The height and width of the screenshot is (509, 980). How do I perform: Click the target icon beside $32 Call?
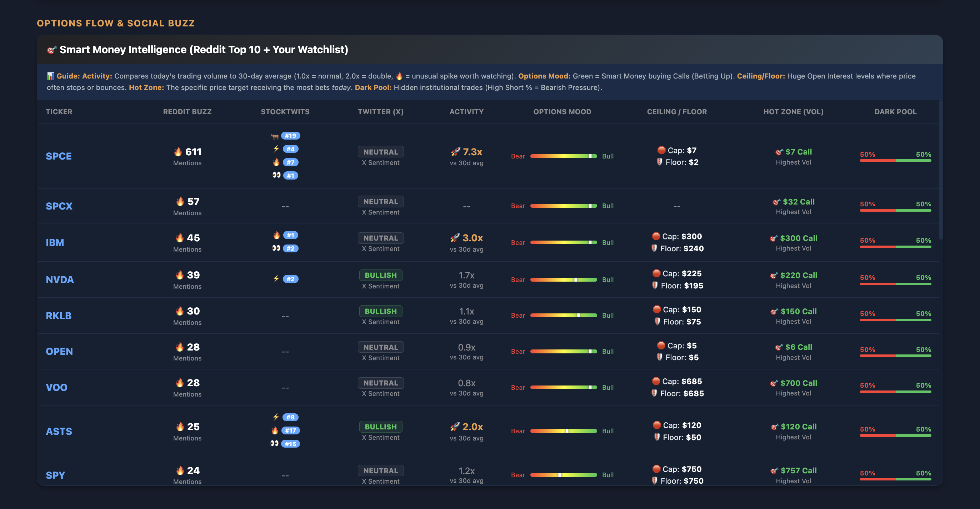pos(776,202)
